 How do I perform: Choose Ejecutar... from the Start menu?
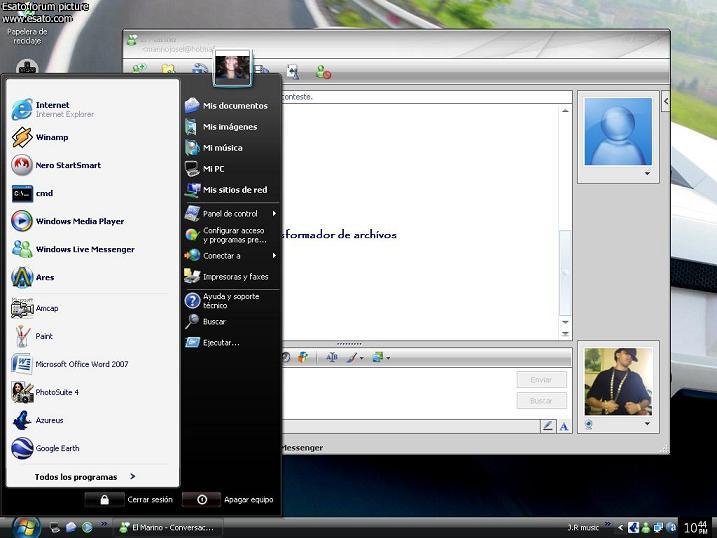click(231, 342)
